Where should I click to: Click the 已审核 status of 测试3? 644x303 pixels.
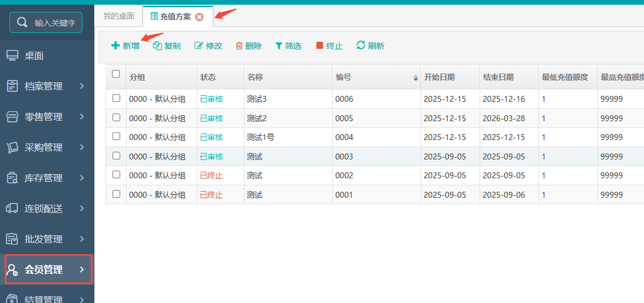tap(212, 99)
